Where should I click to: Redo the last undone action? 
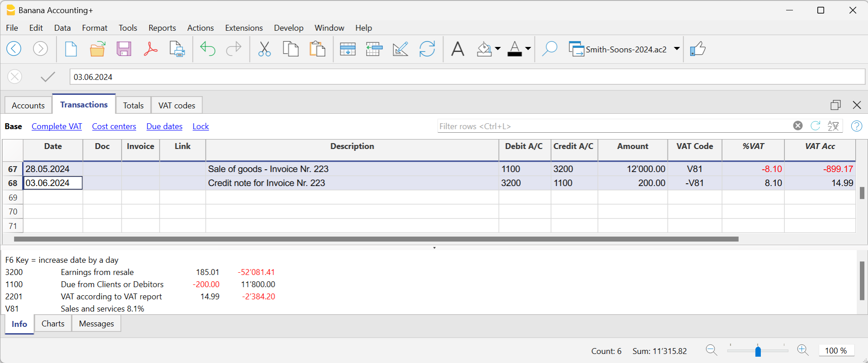pos(234,48)
